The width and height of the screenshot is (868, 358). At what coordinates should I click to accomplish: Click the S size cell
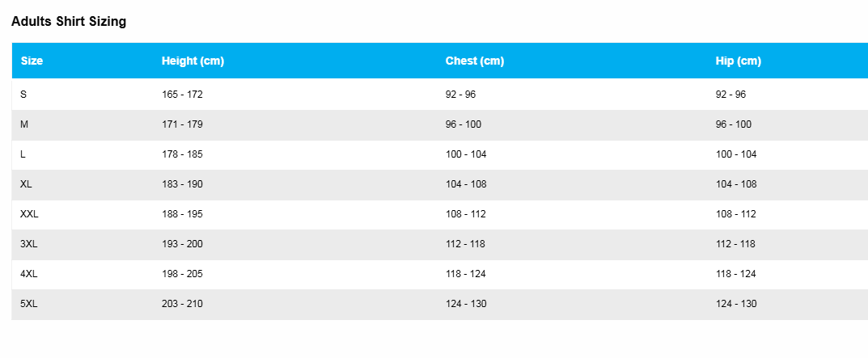[23, 95]
